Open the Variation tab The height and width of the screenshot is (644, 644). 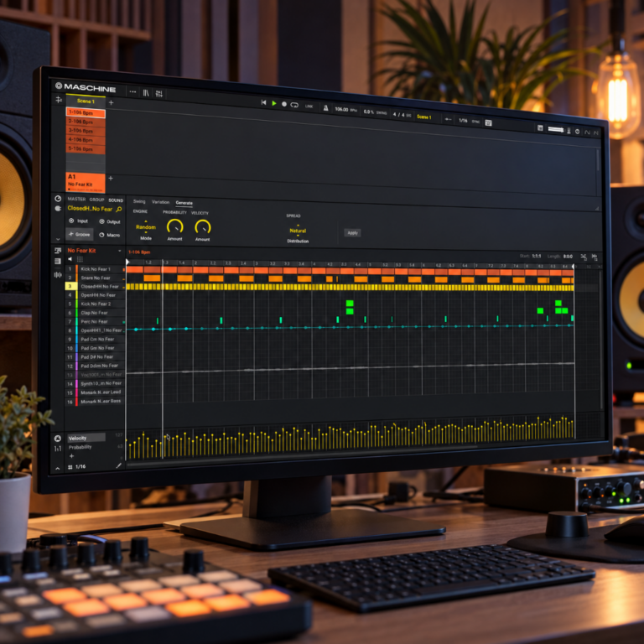(x=161, y=202)
